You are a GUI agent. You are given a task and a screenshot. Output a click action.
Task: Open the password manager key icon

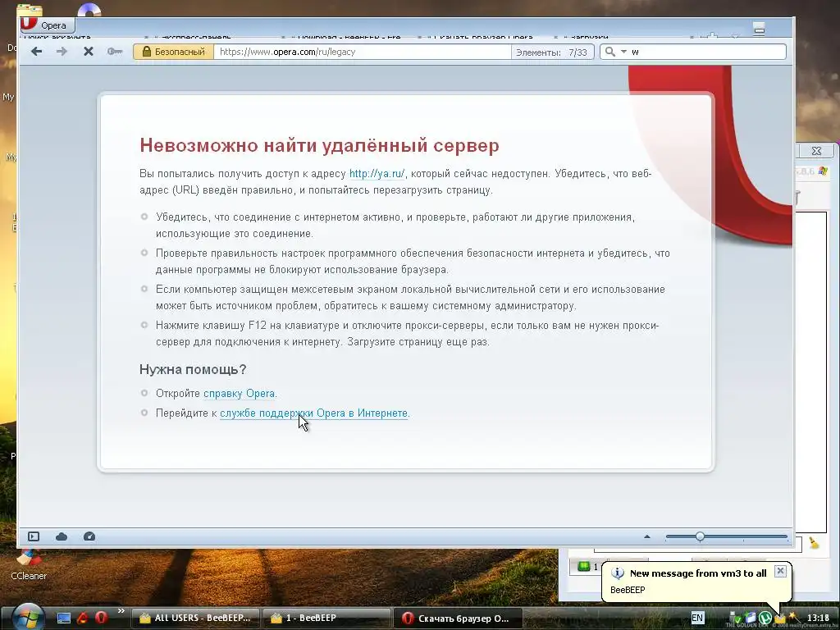click(x=115, y=52)
